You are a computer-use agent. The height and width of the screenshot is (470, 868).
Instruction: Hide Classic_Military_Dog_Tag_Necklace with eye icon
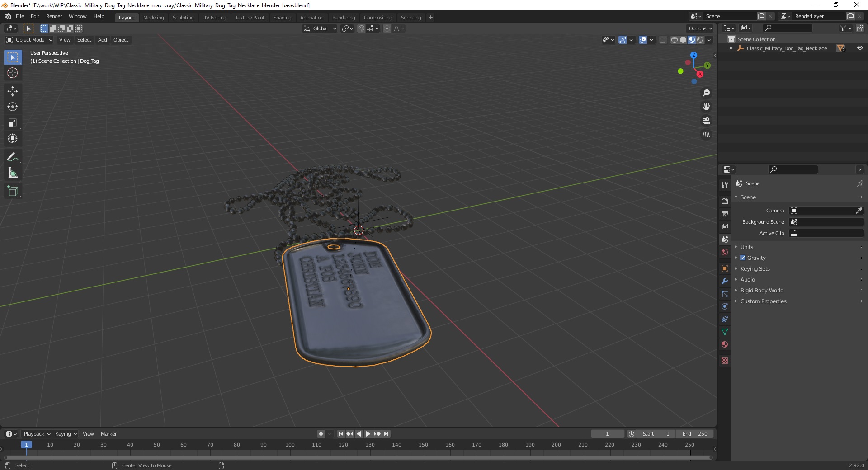859,48
